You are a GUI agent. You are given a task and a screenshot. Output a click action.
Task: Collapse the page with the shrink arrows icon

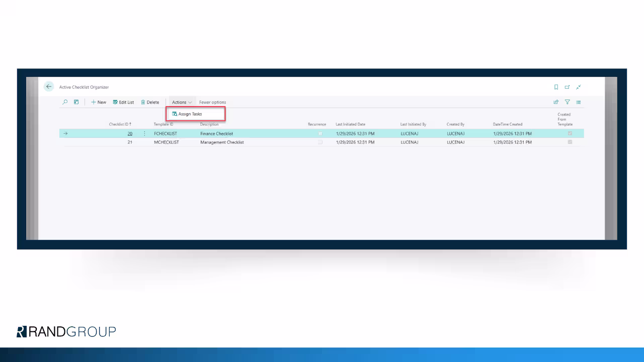[578, 86]
